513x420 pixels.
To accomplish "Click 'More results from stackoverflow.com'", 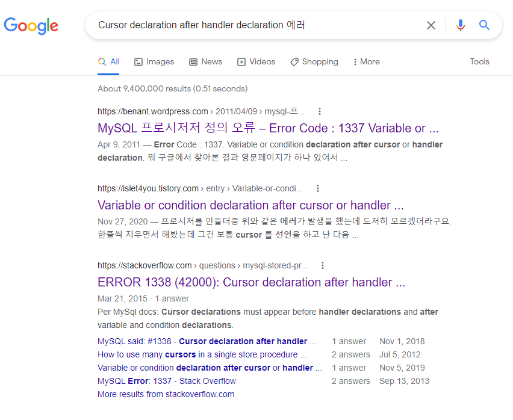I will (x=166, y=395).
